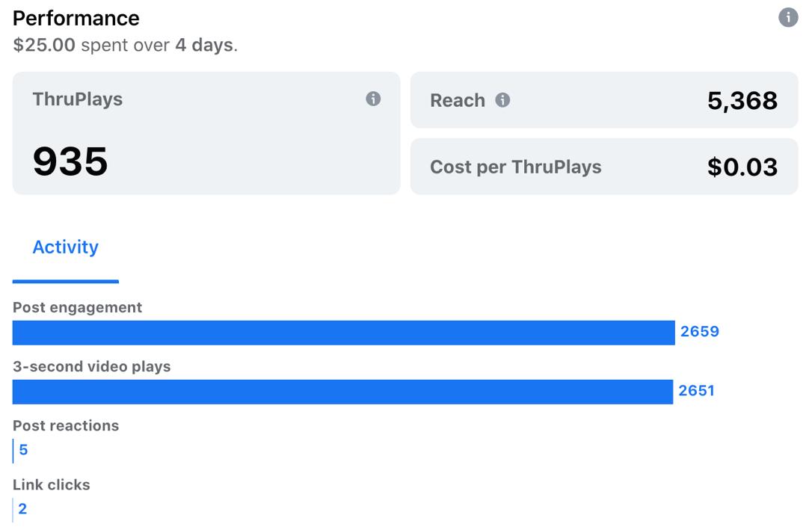Screen dimensions: 812x530
Task: Click the Performance heading
Action: 76,19
